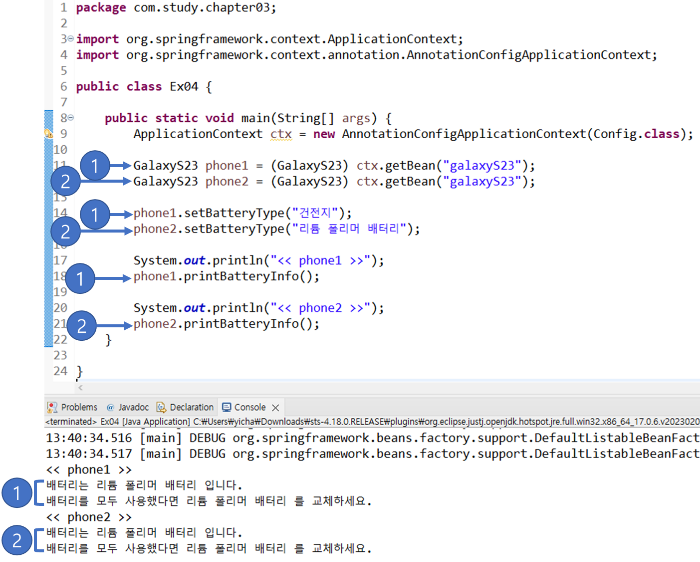Click the editor horizontal scroll left arrow
The width and height of the screenshot is (700, 562).
pos(80,388)
